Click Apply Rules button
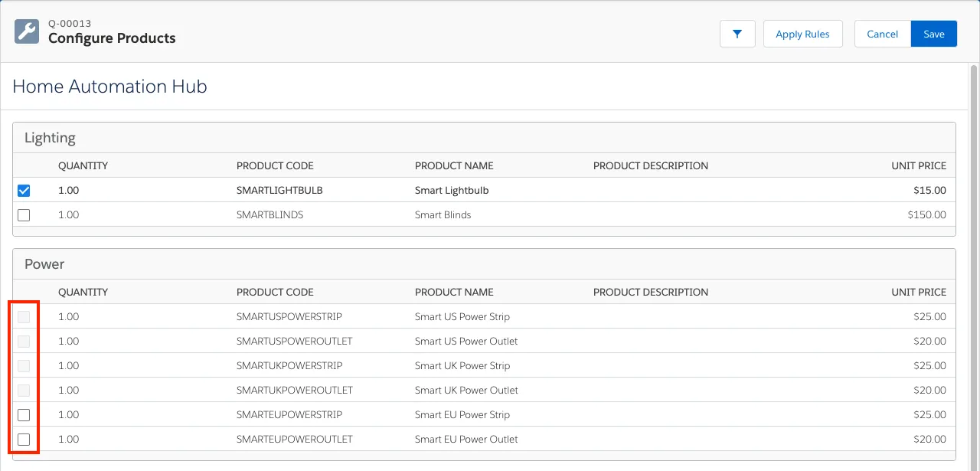 (802, 34)
